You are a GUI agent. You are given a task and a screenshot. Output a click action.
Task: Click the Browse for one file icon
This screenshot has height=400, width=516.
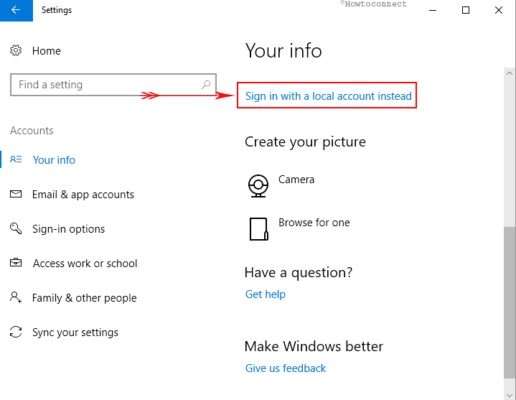coord(259,229)
